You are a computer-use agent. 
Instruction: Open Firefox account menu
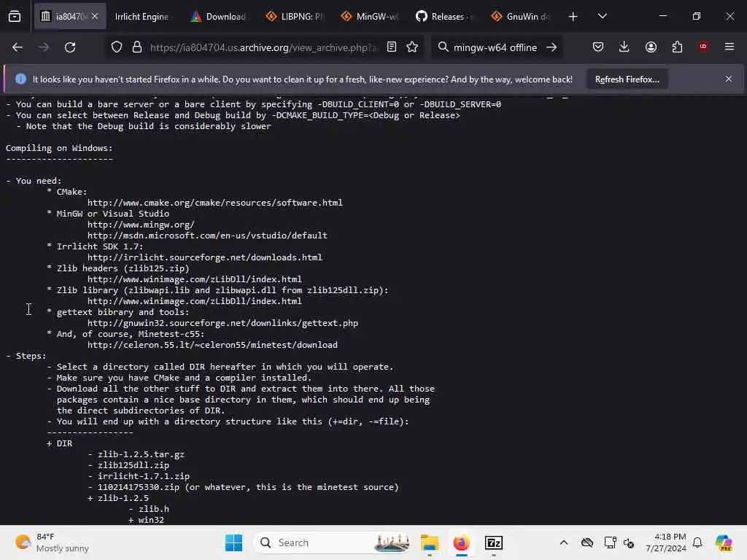click(x=651, y=47)
